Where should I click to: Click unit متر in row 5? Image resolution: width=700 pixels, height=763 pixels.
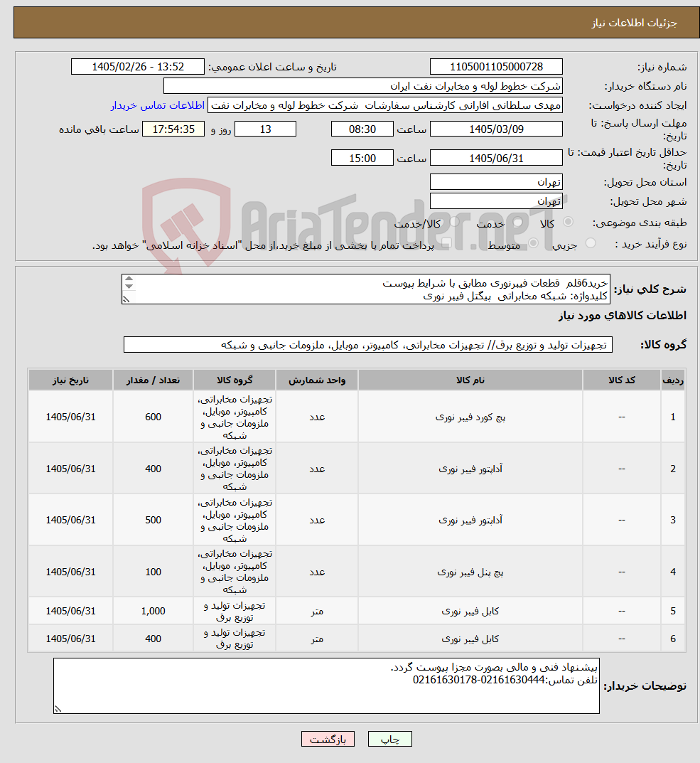317,611
